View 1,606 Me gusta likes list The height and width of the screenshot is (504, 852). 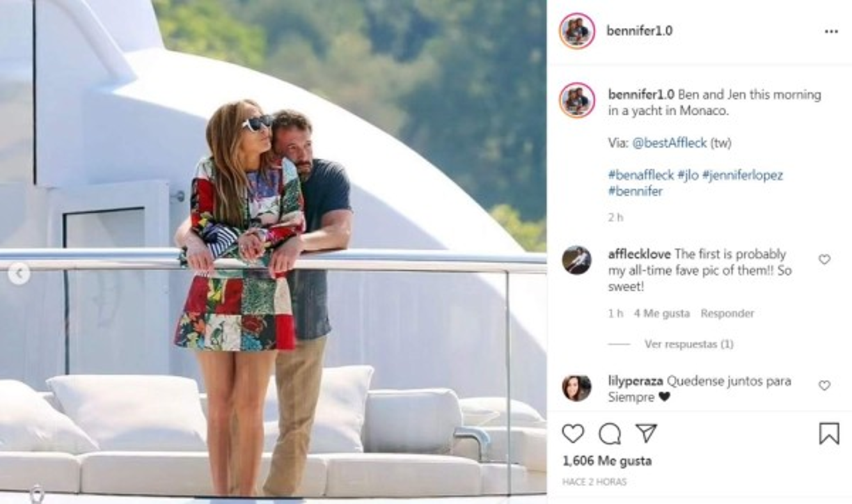607,461
